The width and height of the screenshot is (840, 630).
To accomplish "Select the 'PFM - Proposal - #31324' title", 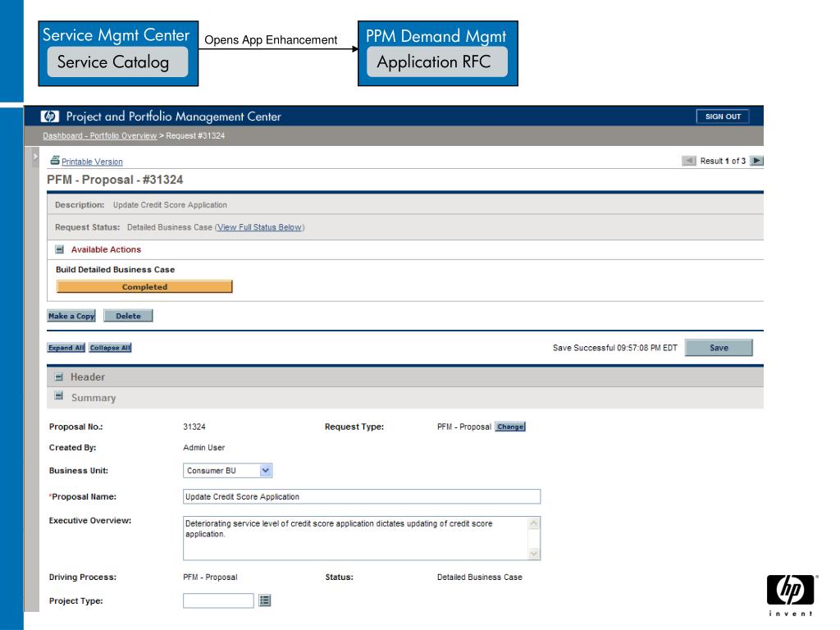I will [x=115, y=180].
